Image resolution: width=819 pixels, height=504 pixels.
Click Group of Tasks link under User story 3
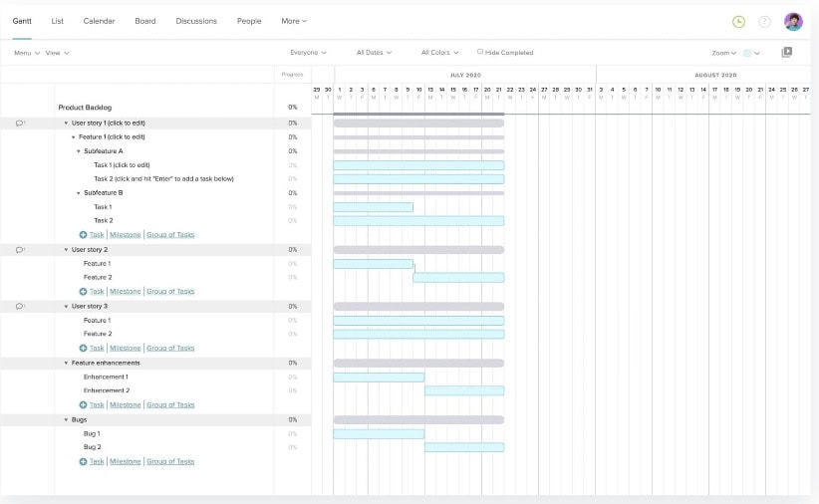(x=170, y=349)
